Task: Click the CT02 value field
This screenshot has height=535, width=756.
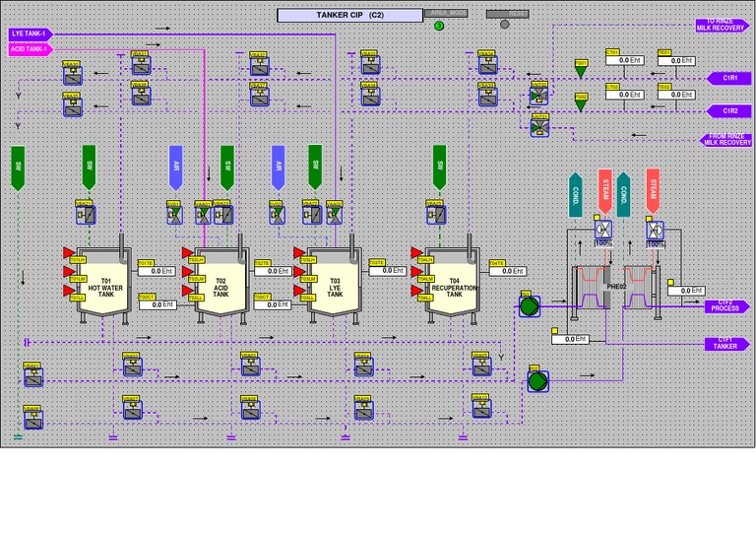Action: [x=625, y=95]
